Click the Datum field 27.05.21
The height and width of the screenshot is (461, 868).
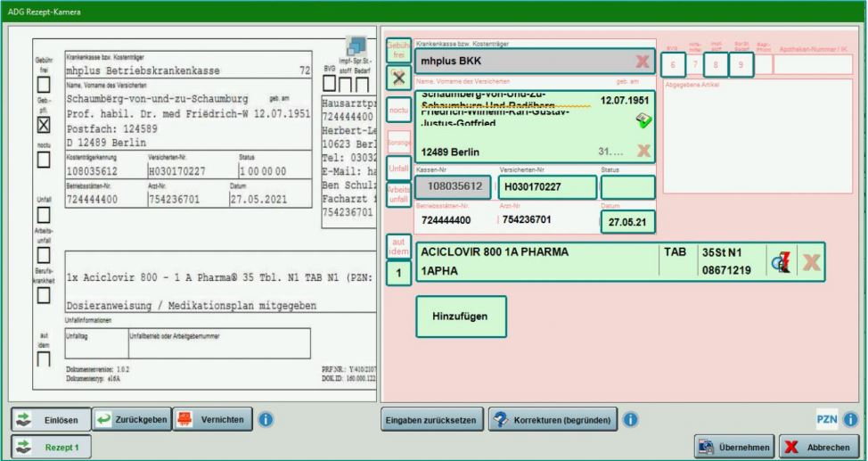click(x=627, y=222)
